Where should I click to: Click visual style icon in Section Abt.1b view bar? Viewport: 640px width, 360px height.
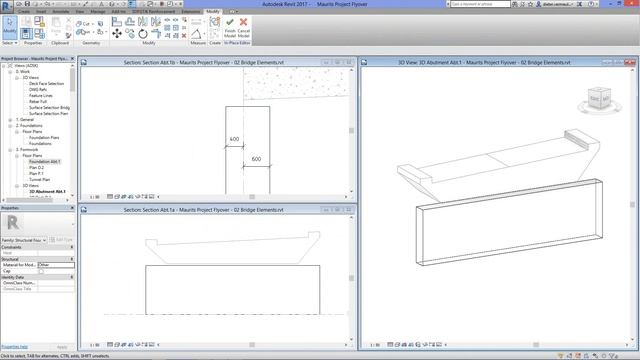pos(117,197)
